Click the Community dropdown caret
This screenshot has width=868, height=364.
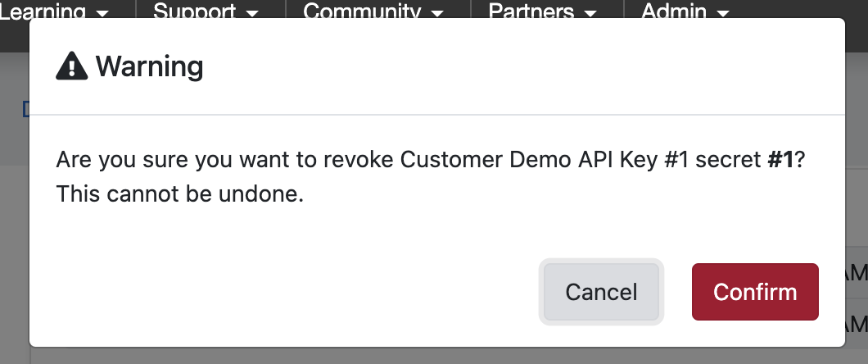click(x=438, y=13)
